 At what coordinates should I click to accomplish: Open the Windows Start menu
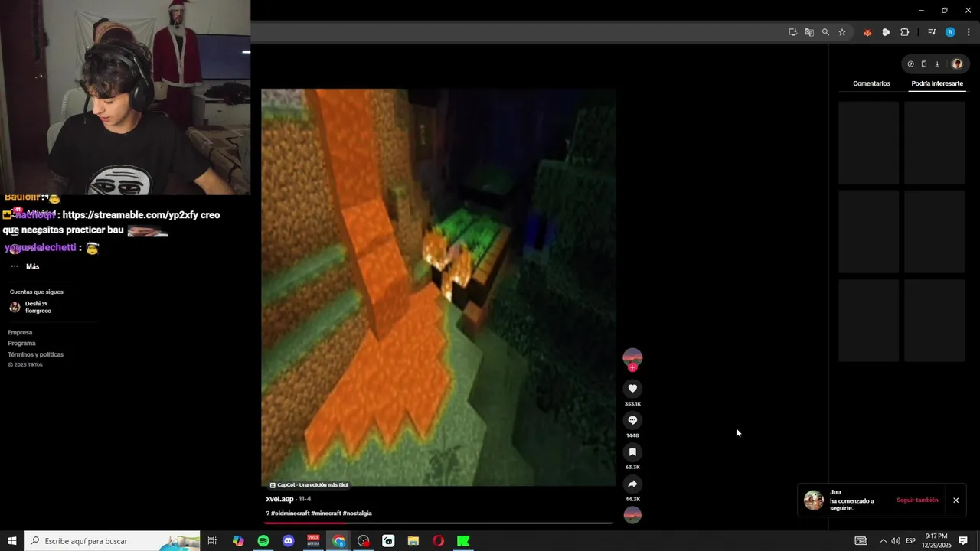pos(12,541)
